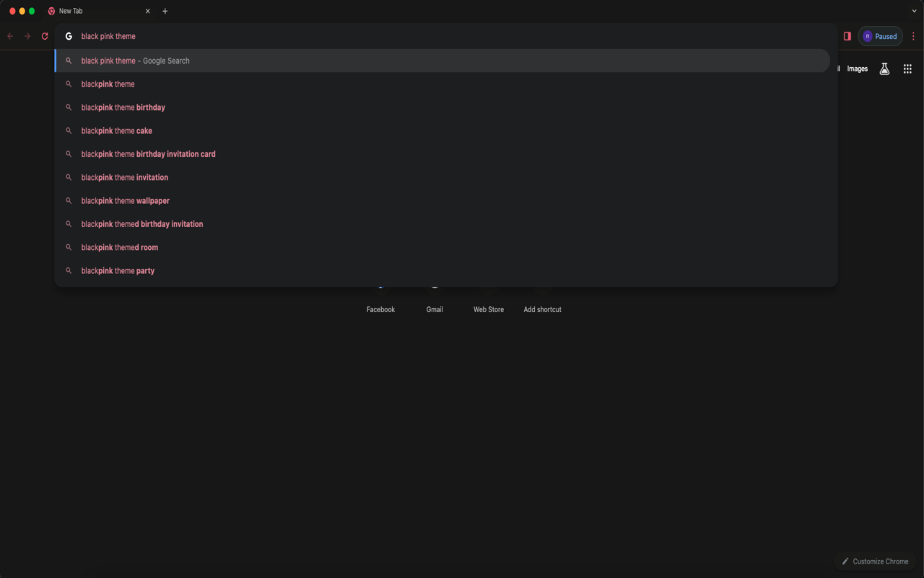Select 'blackpink theme cake' suggestion
The width and height of the screenshot is (924, 578).
coord(117,131)
